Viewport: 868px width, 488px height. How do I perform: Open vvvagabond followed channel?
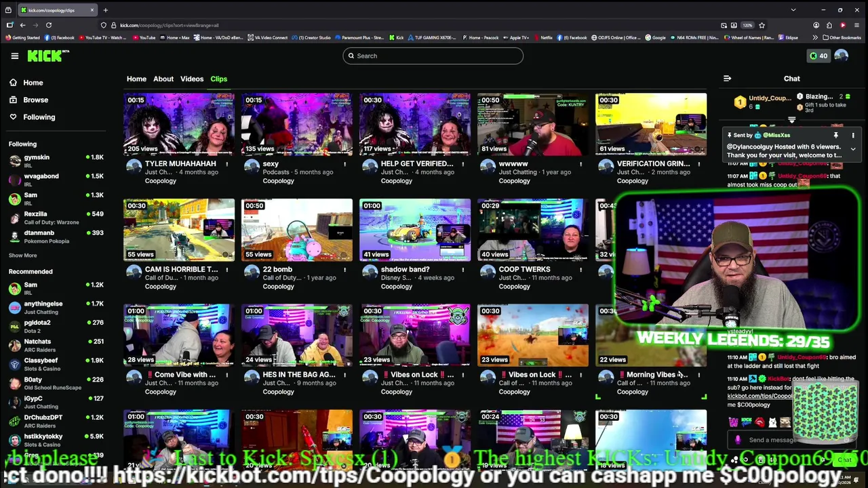[x=56, y=180]
